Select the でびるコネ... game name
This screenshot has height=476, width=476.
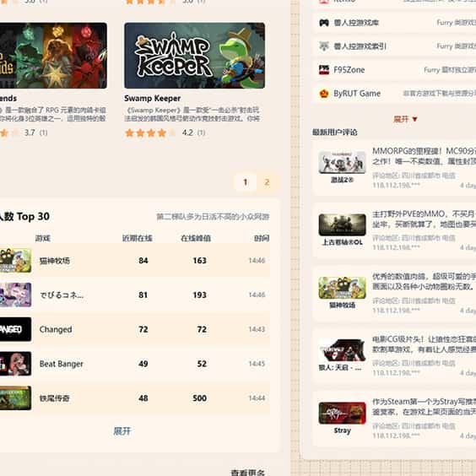pyautogui.click(x=62, y=295)
